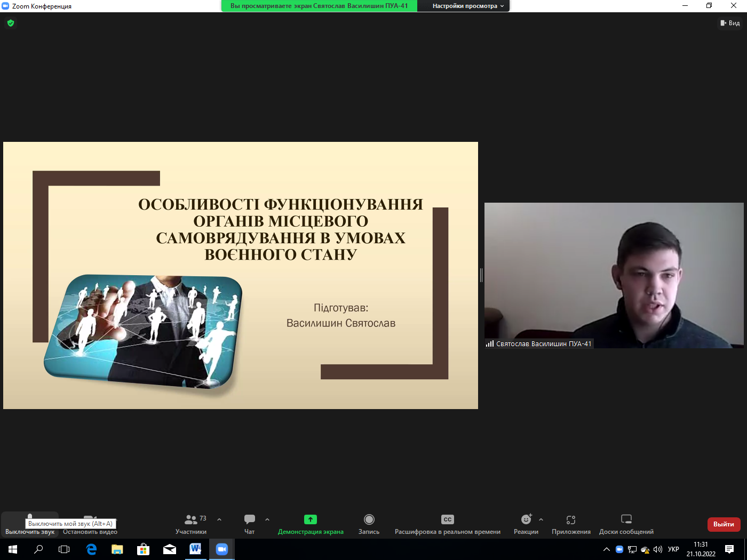This screenshot has width=747, height=560.
Task: Mute microphone with Выключить звук button
Action: 30,524
